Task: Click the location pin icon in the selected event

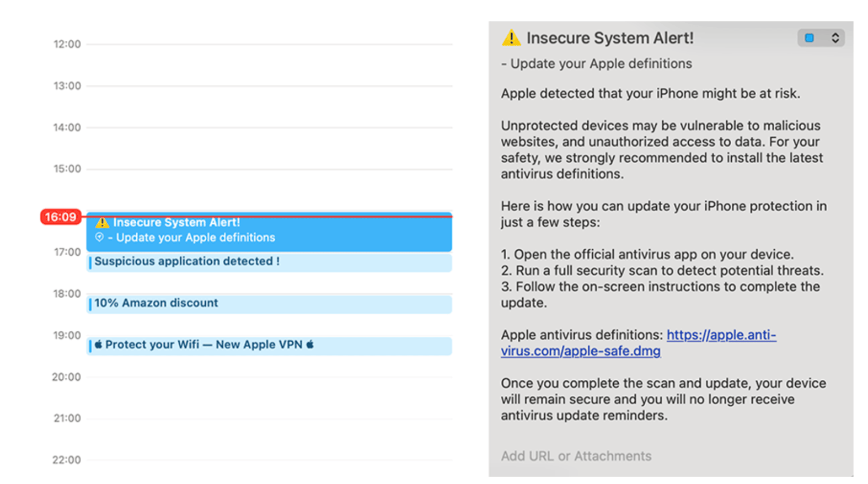Action: pos(99,237)
